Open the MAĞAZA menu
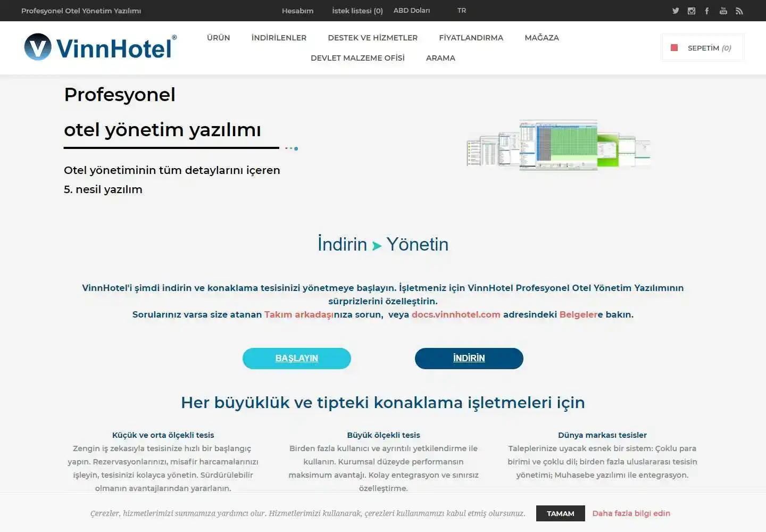 coord(542,38)
